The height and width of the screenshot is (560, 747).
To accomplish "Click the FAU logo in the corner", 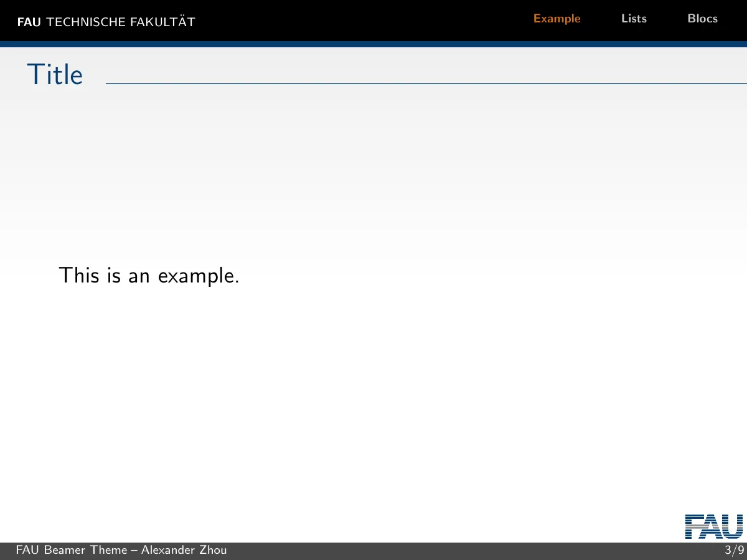I will pos(714,526).
